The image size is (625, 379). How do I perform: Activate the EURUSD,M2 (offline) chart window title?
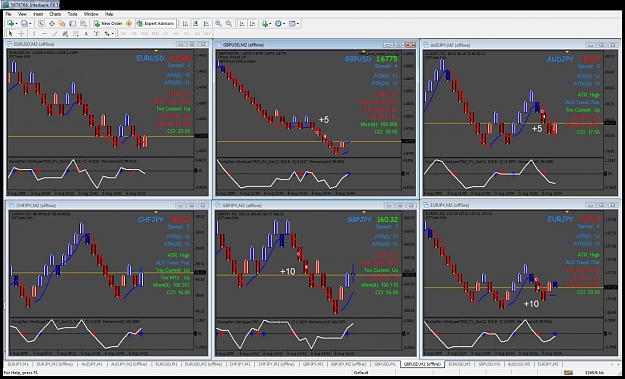[x=33, y=44]
